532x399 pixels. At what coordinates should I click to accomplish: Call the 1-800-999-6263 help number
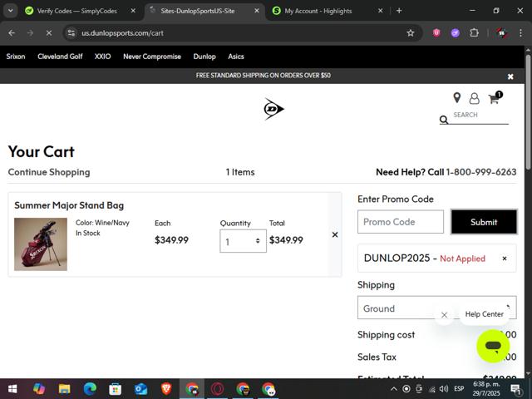pos(481,172)
